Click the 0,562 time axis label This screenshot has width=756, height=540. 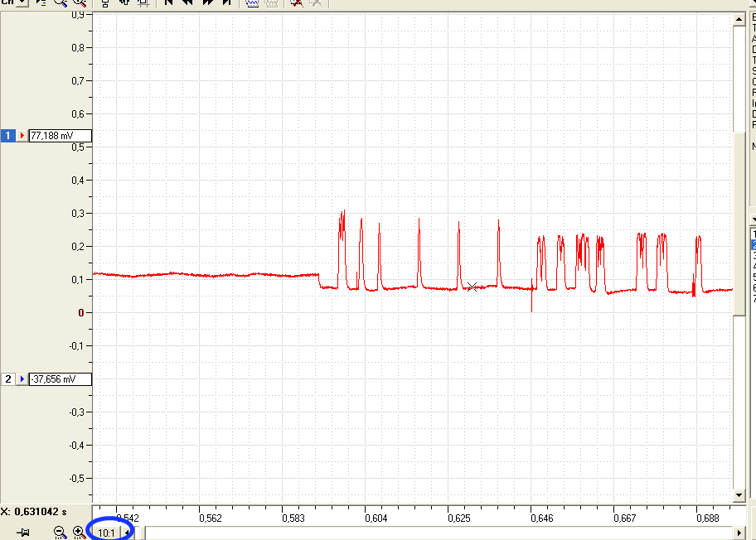pyautogui.click(x=211, y=518)
